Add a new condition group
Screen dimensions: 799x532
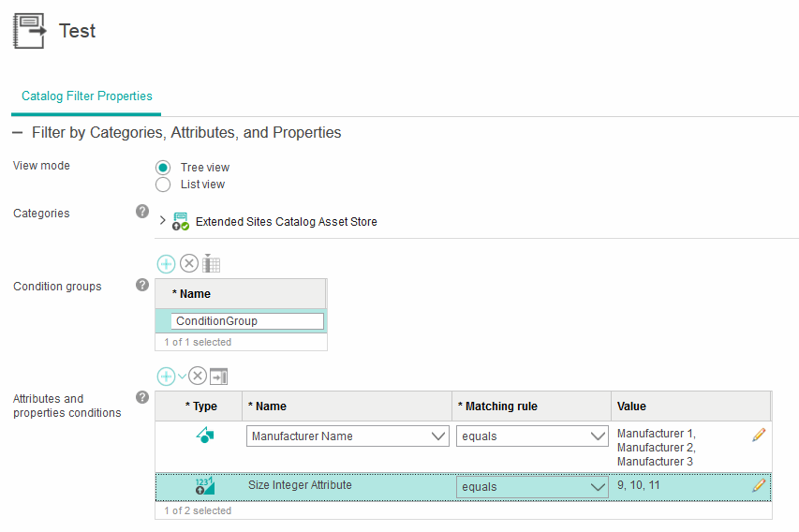(166, 264)
